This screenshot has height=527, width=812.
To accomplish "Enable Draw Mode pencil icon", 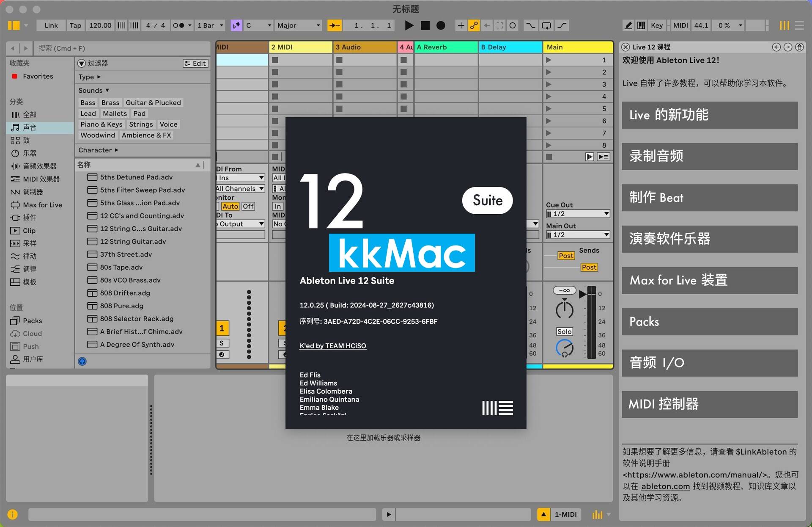I will tap(628, 25).
